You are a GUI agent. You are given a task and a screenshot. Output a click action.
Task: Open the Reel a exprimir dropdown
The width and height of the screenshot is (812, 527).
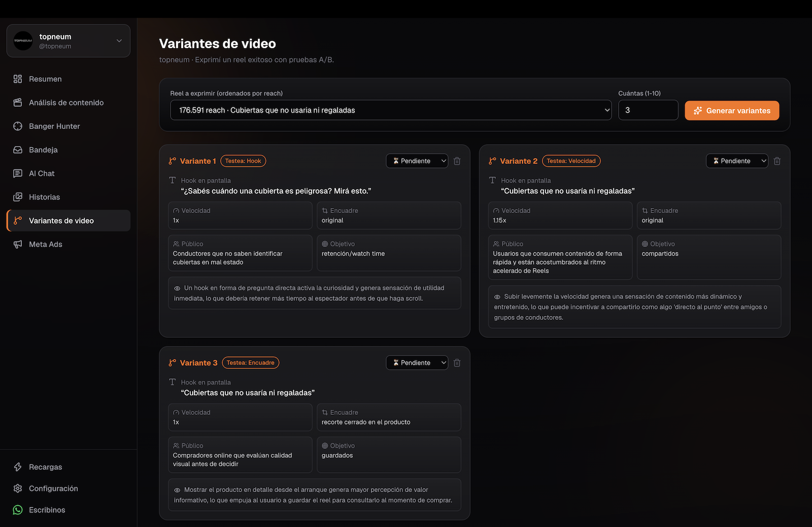pos(391,110)
